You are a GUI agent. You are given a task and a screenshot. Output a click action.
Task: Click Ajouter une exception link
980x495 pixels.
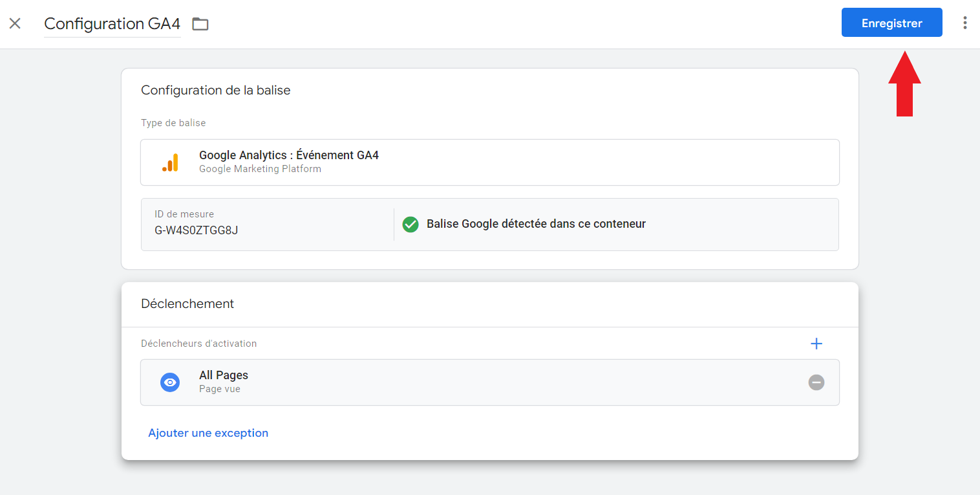(208, 433)
